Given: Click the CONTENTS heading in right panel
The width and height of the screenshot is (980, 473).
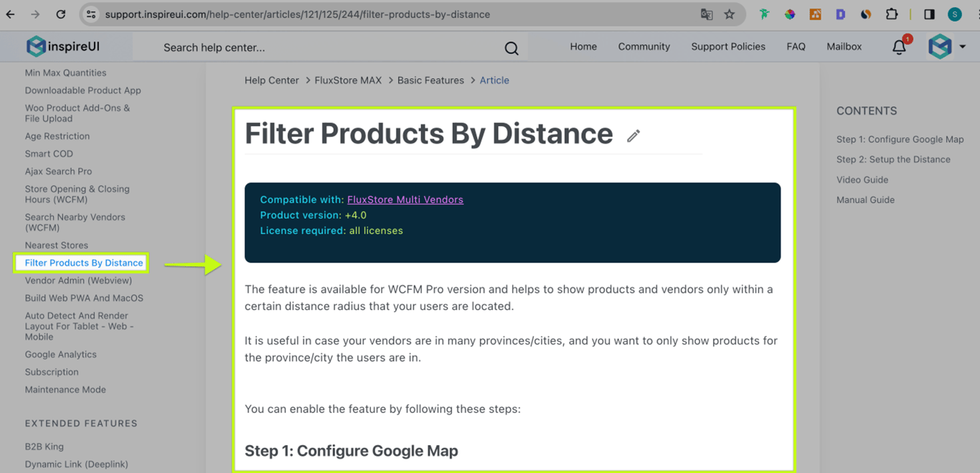Looking at the screenshot, I should tap(867, 111).
